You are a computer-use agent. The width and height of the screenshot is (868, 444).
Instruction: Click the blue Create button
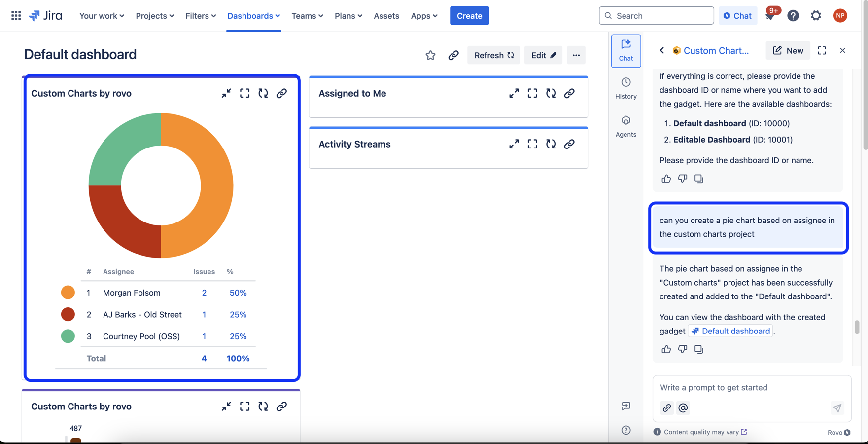coord(469,16)
